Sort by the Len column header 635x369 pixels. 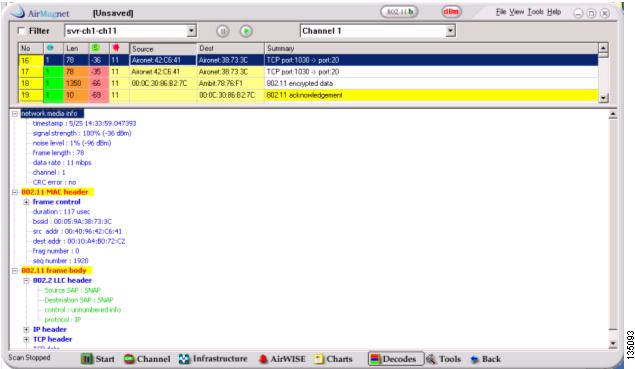point(77,49)
